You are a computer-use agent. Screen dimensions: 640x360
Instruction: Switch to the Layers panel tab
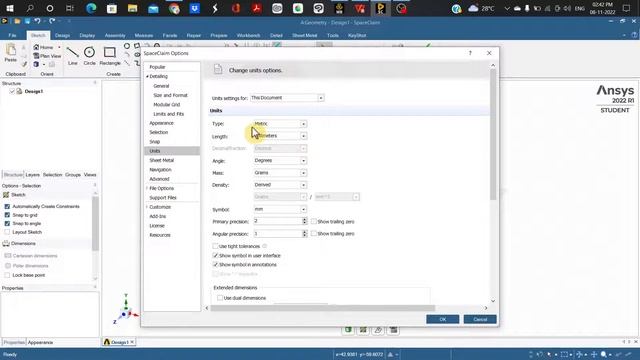click(33, 175)
